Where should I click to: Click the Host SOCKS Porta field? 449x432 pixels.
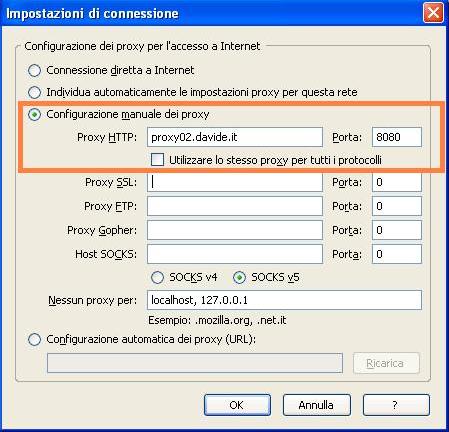(397, 254)
